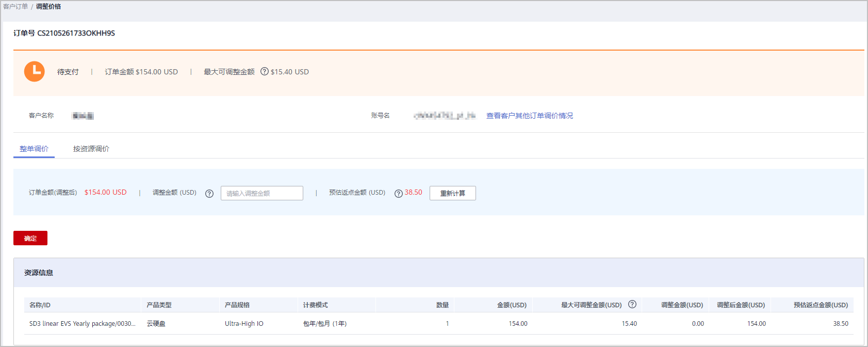Click help icon in 最大可调整金额(USD) table header
This screenshot has height=347, width=868.
pyautogui.click(x=632, y=305)
